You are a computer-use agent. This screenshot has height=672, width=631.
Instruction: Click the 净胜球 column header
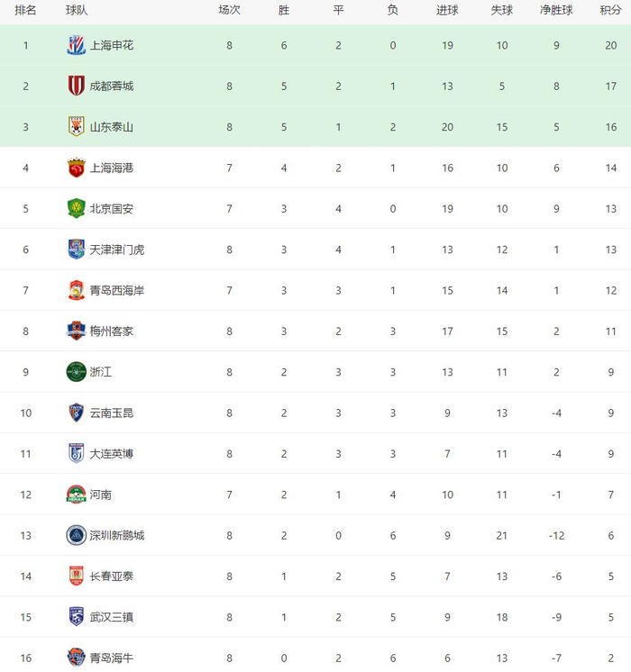click(x=556, y=10)
